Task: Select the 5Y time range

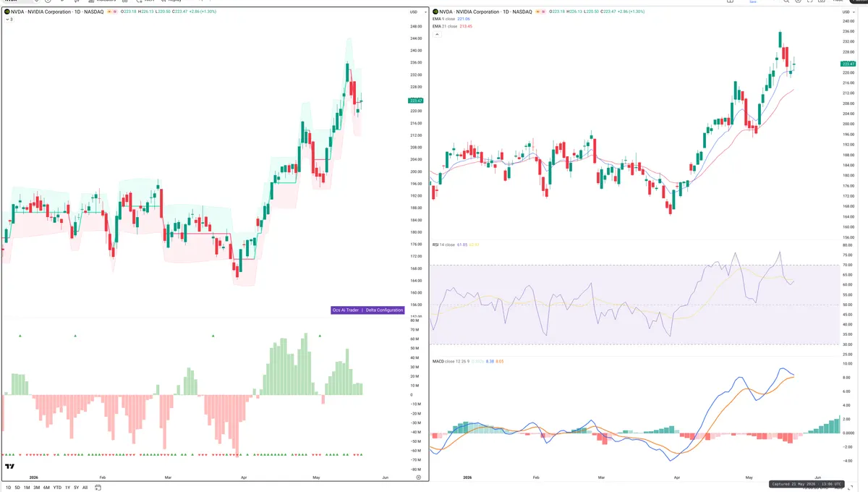Action: click(x=77, y=488)
